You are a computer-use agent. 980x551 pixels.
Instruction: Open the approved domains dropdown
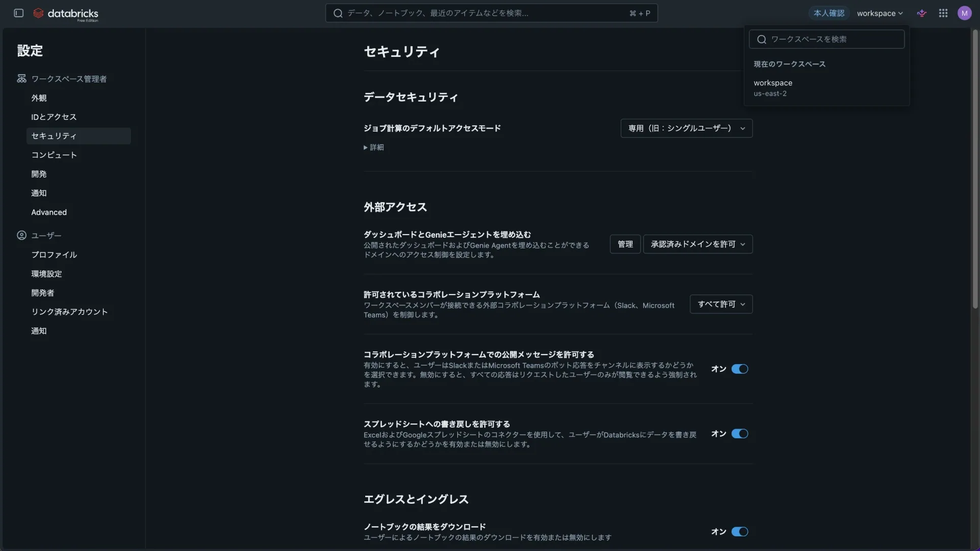(x=698, y=244)
